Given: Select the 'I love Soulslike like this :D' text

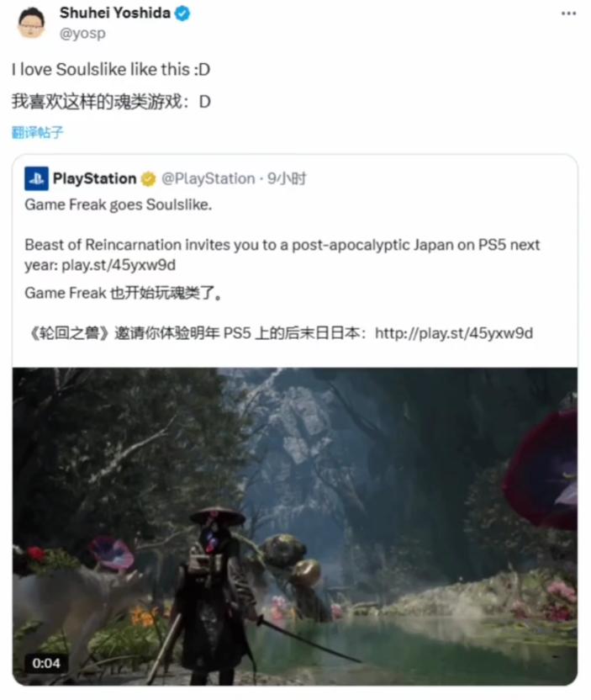Looking at the screenshot, I should 111,70.
